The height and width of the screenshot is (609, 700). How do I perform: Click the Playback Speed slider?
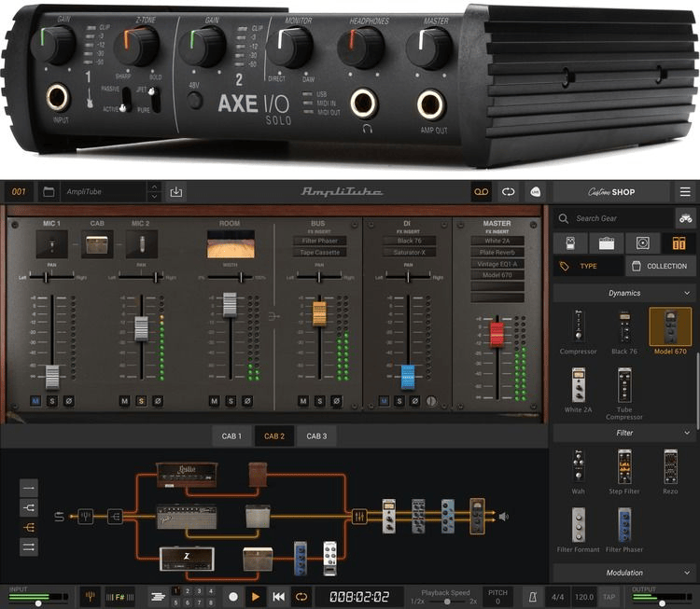447,602
